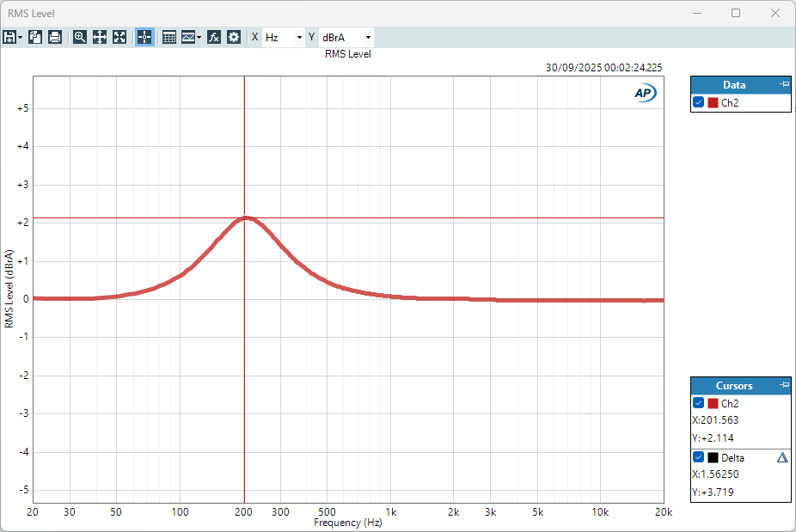The width and height of the screenshot is (796, 532).
Task: Toggle the Ch2 cursor checkbox in Cursors
Action: (699, 403)
